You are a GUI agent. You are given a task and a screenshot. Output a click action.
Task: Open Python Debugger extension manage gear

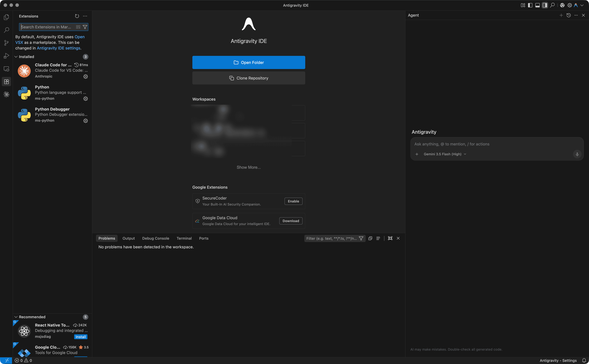86,121
